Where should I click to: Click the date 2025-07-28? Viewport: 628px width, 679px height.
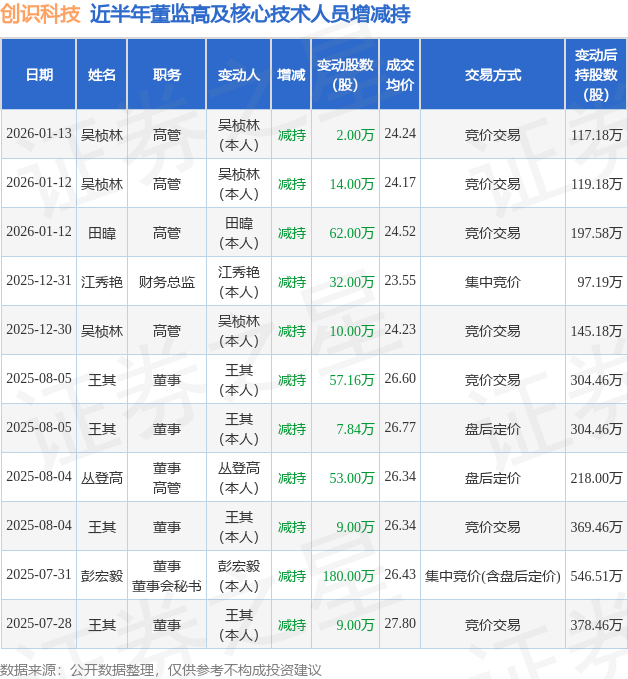pos(39,624)
